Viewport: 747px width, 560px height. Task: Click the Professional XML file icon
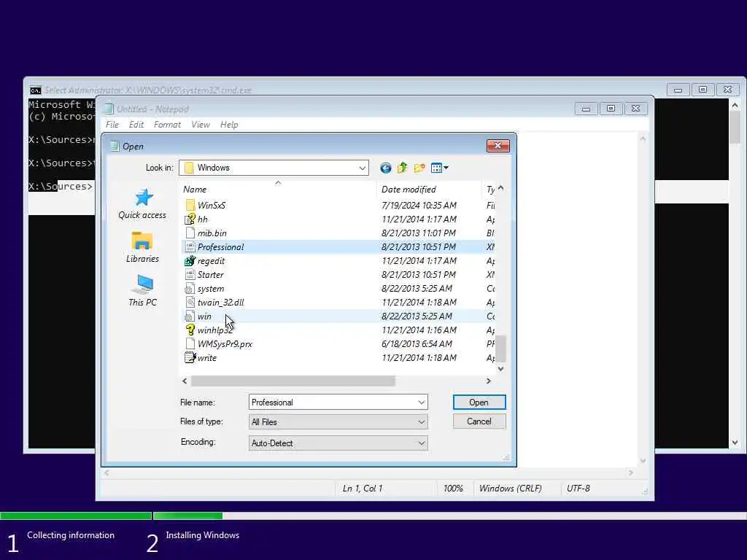190,246
